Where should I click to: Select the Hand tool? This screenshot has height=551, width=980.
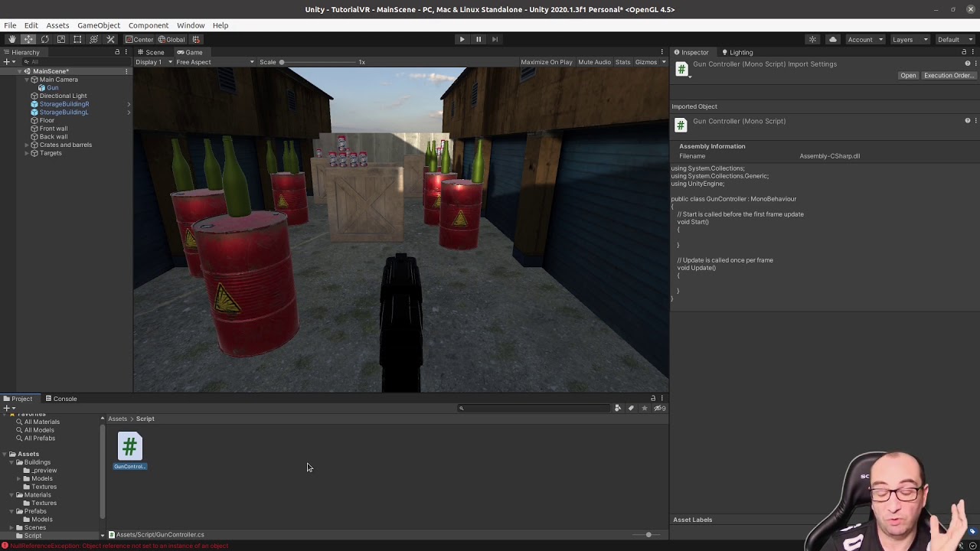pos(11,39)
